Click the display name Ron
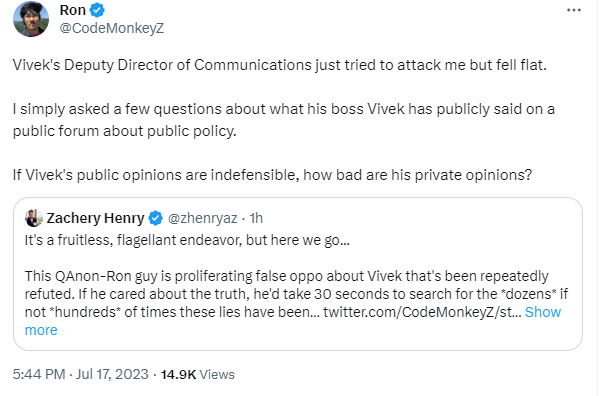This screenshot has width=612, height=396. point(73,10)
